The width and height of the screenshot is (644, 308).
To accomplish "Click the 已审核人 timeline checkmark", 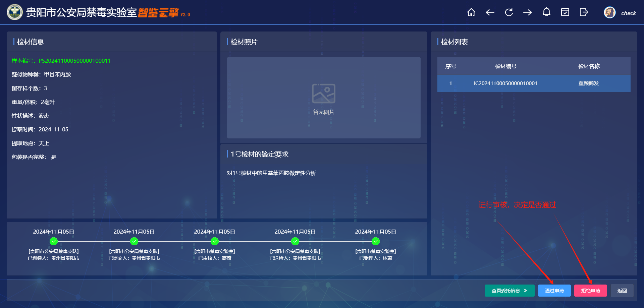I will [215, 241].
